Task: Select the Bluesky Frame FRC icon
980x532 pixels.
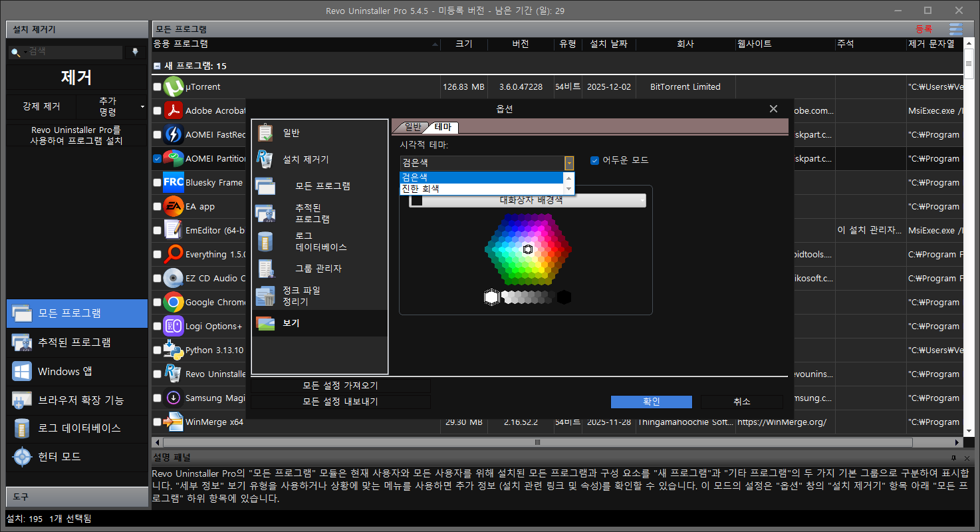Action: point(174,182)
